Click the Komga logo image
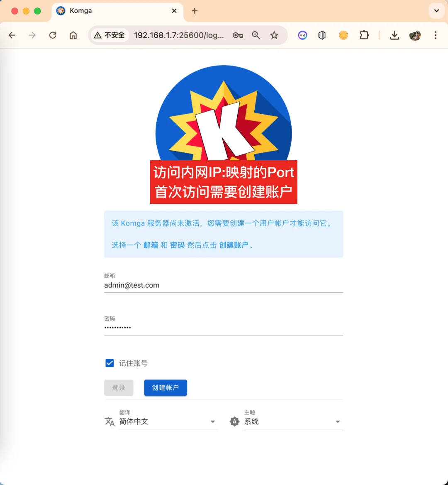448x485 pixels. click(x=224, y=113)
